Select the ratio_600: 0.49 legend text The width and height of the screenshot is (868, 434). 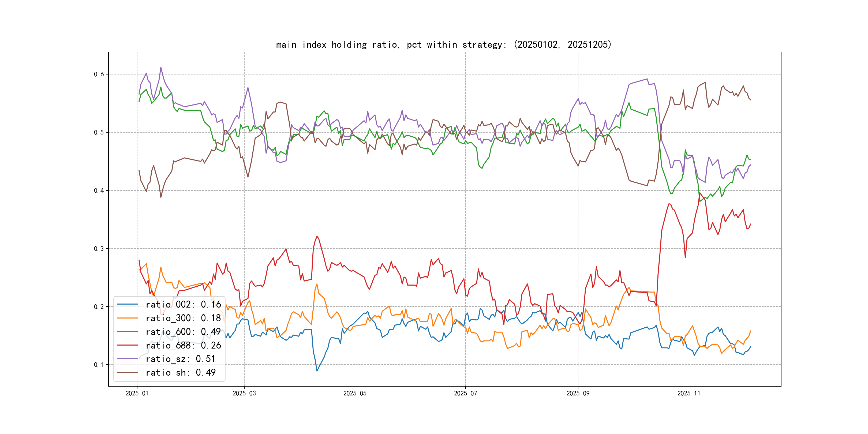183,332
